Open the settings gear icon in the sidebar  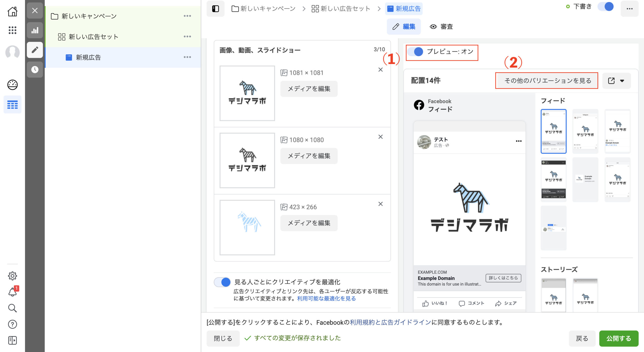pyautogui.click(x=12, y=276)
